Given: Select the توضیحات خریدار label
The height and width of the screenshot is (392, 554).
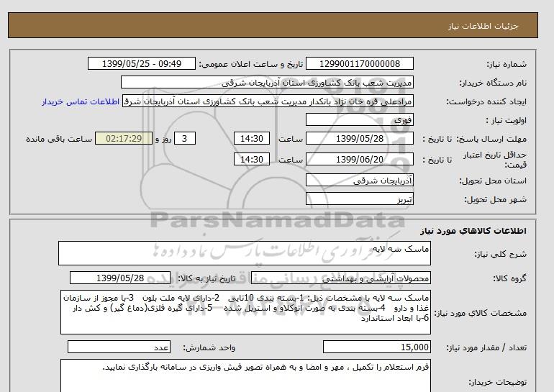Looking at the screenshot, I should tap(497, 382).
